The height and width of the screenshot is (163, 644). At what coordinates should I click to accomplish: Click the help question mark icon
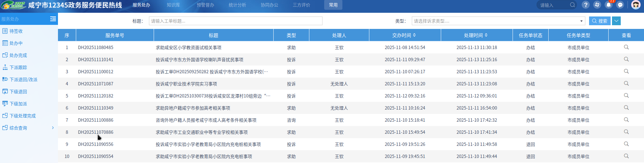point(586,5)
